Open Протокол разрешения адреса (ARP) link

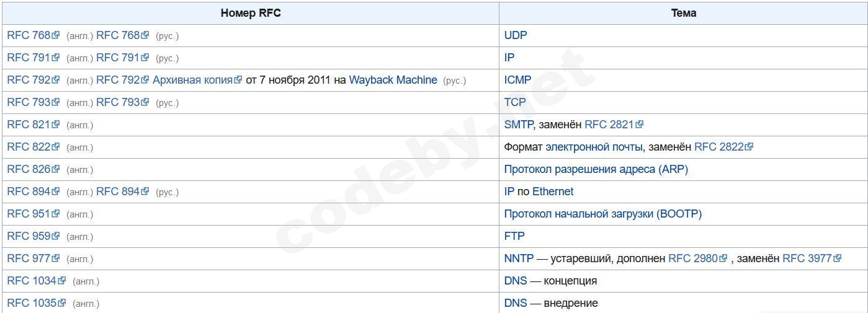pyautogui.click(x=596, y=169)
